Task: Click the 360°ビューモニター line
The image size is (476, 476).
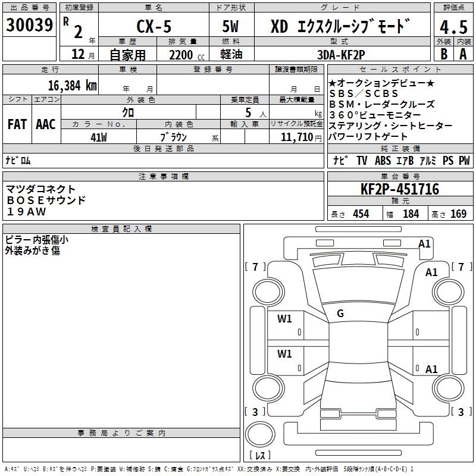Action: [375, 115]
